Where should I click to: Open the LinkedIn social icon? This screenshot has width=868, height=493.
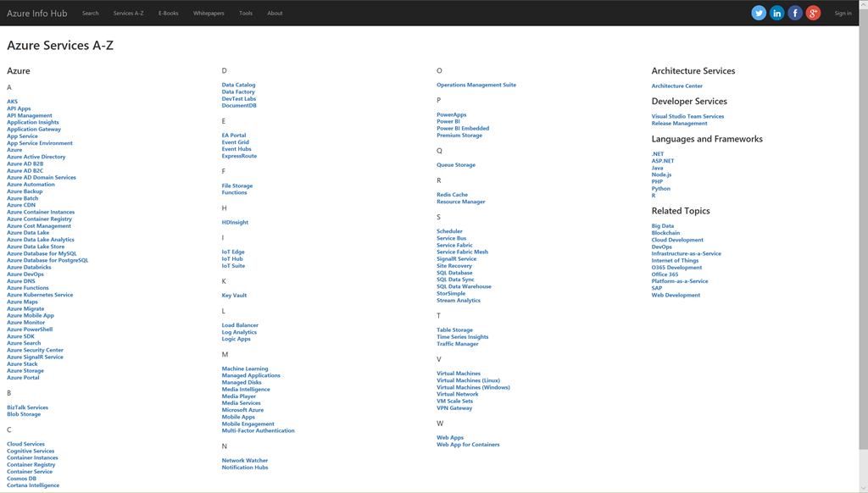pyautogui.click(x=776, y=13)
